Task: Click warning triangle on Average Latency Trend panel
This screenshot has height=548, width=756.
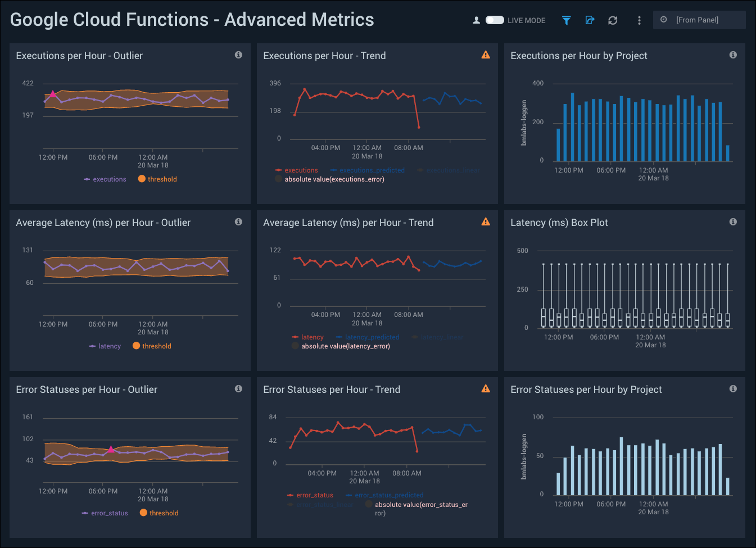Action: coord(485,221)
